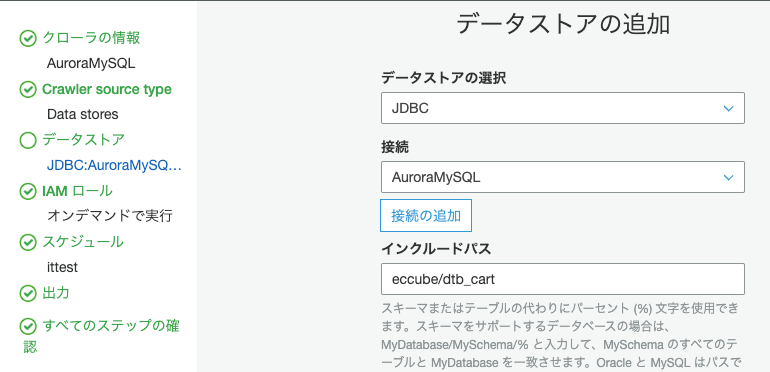Viewport: 770px width, 372px height.
Task: Go to the Crawler source type step
Action: click(x=107, y=89)
